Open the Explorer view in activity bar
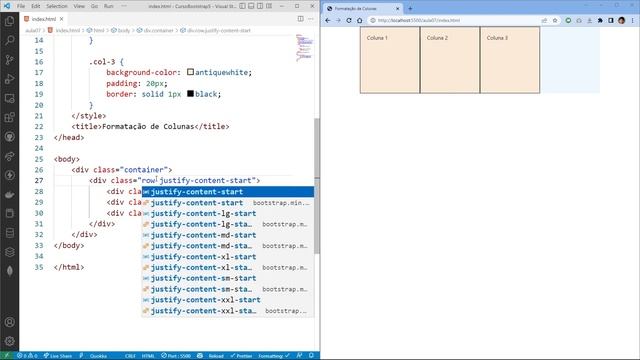 (9, 21)
